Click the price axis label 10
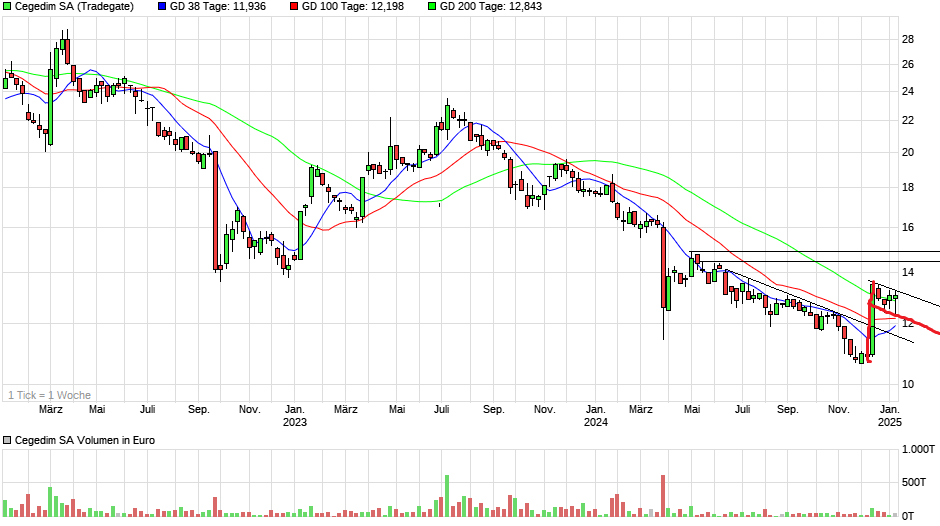 (x=908, y=384)
